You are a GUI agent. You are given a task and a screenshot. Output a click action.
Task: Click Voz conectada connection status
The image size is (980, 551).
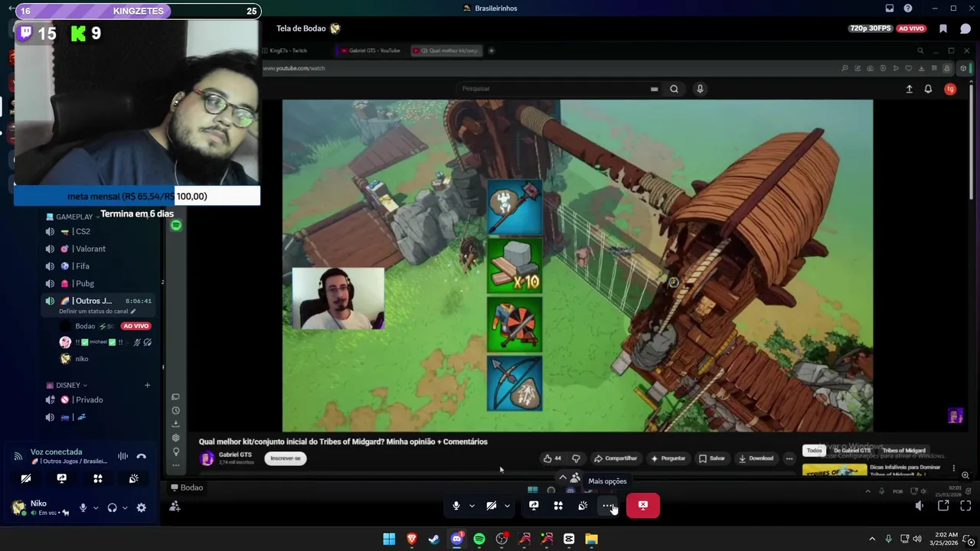(56, 452)
